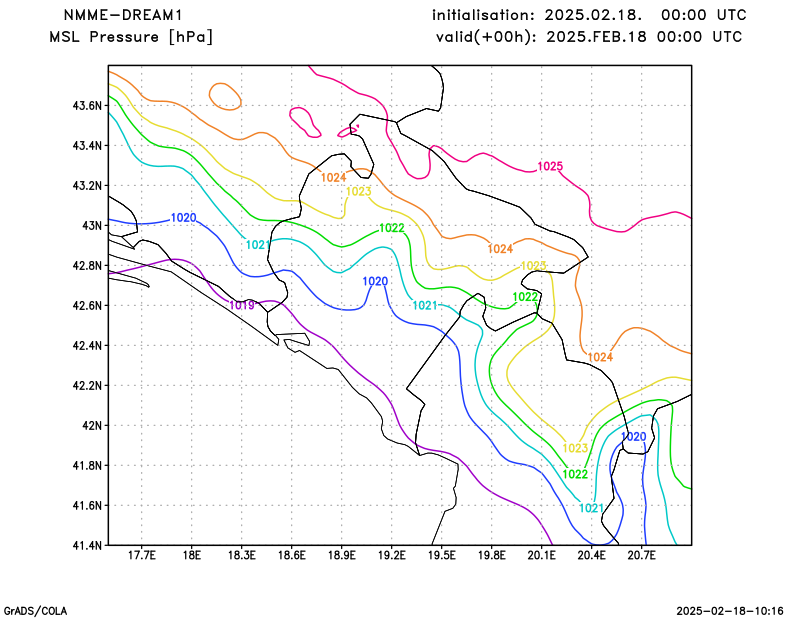Select the 19.5E longitude axis label
This screenshot has height=618, width=800.
442,555
